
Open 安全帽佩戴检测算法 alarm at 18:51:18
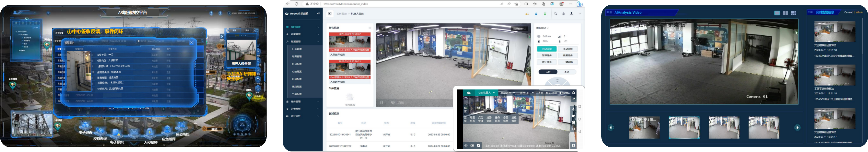point(834,39)
